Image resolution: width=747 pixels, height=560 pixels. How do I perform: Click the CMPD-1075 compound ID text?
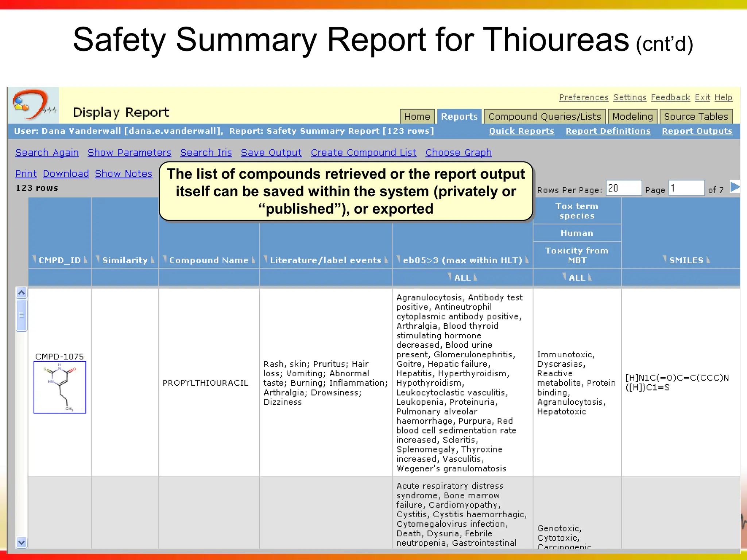pyautogui.click(x=59, y=356)
